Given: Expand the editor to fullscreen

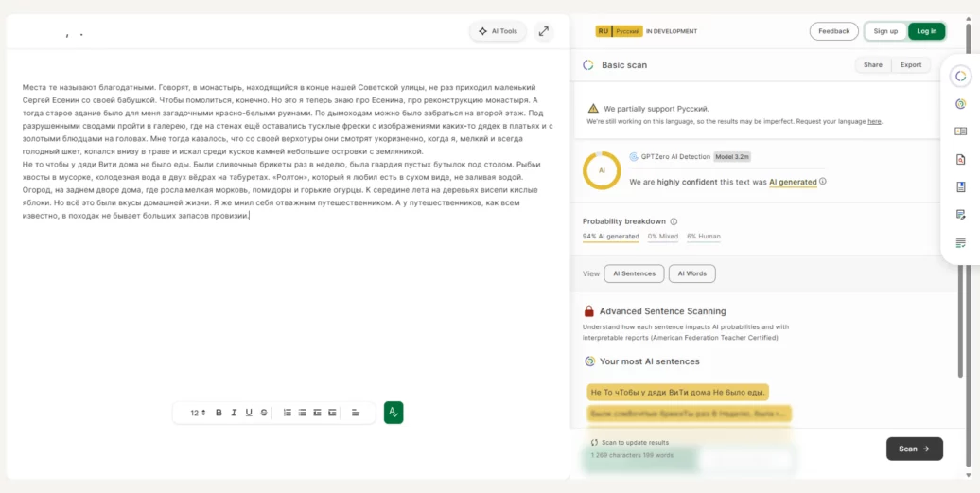Looking at the screenshot, I should click(x=544, y=31).
